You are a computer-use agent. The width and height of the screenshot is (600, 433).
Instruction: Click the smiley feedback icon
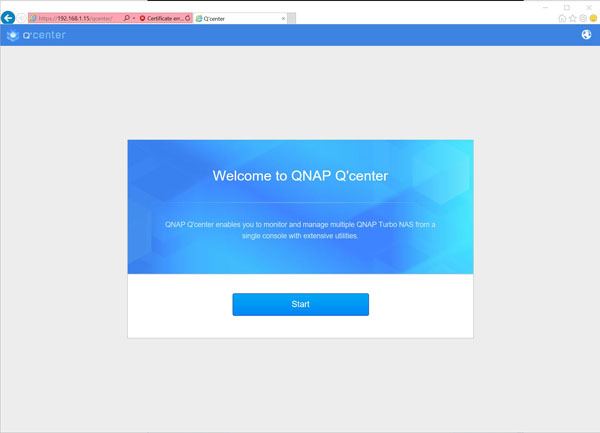[593, 18]
